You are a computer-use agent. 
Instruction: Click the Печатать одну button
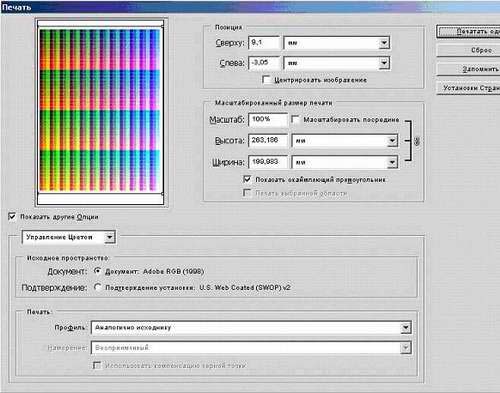click(468, 32)
